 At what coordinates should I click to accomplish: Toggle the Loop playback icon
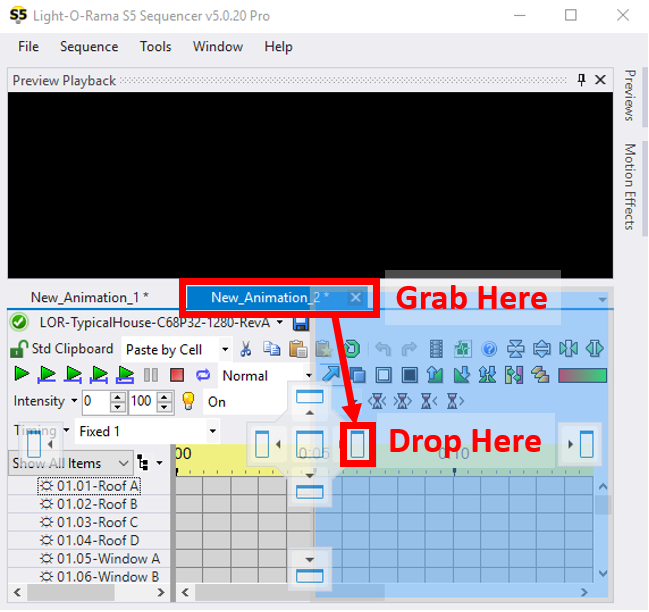point(203,375)
